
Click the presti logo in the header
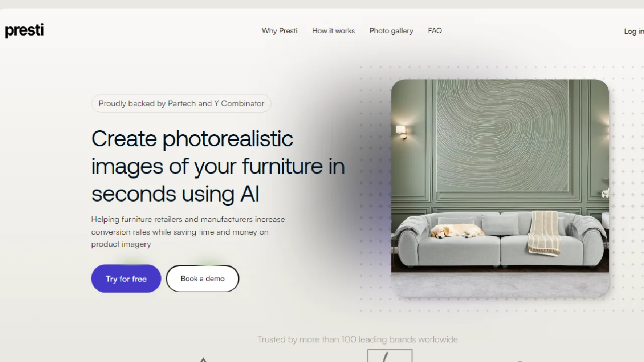[x=24, y=31]
